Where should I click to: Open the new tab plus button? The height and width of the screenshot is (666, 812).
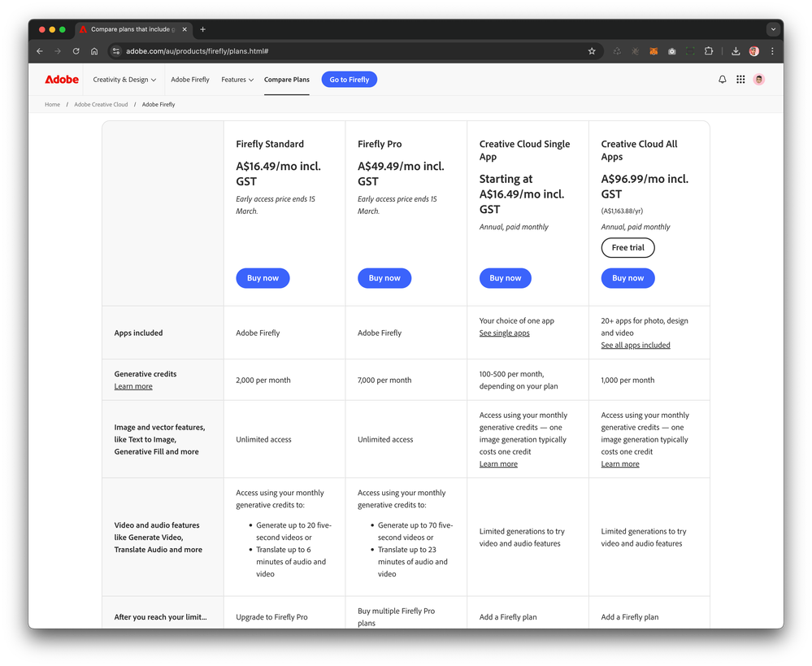pos(202,29)
